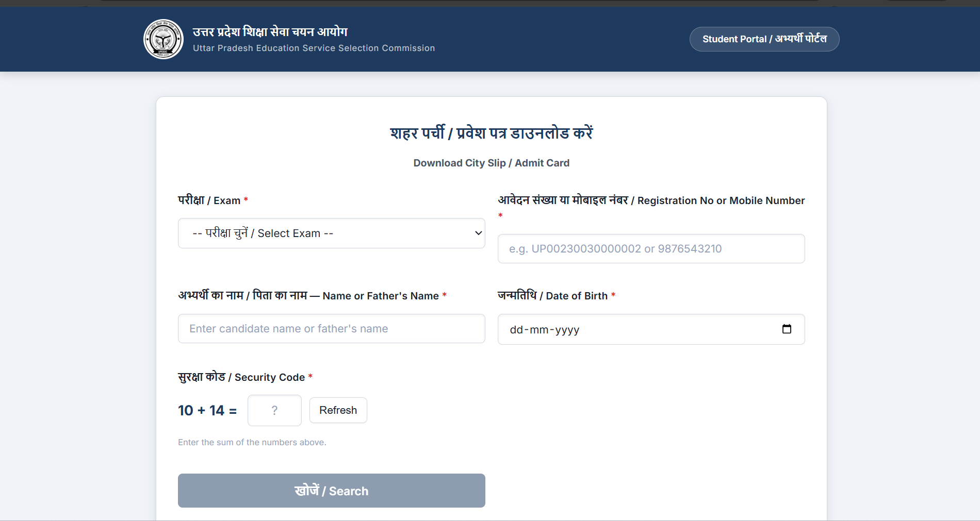Viewport: 980px width, 521px height.
Task: Refresh the security code challenge
Action: 338,410
